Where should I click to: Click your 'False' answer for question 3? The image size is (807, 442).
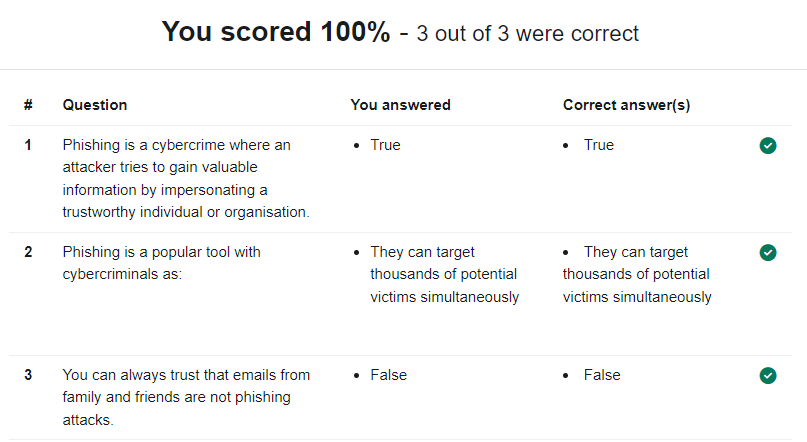point(389,375)
